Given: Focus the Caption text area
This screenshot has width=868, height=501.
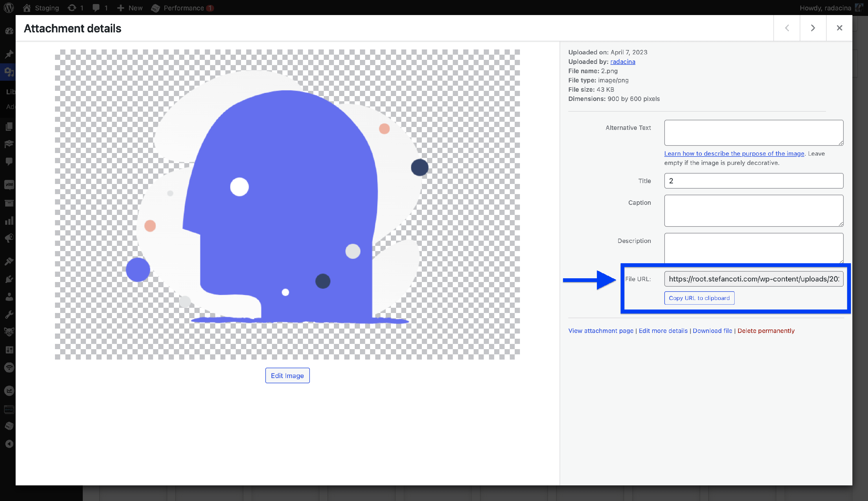Looking at the screenshot, I should [753, 211].
